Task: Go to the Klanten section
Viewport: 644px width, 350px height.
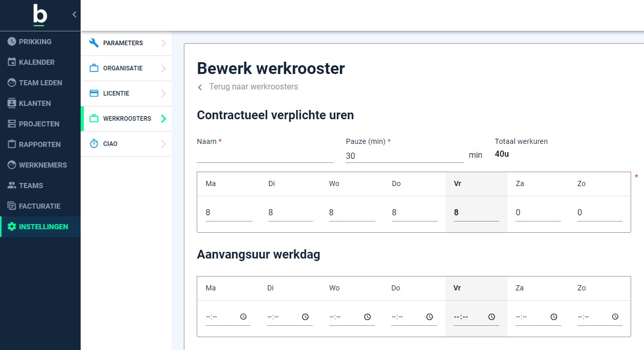Action: tap(34, 103)
